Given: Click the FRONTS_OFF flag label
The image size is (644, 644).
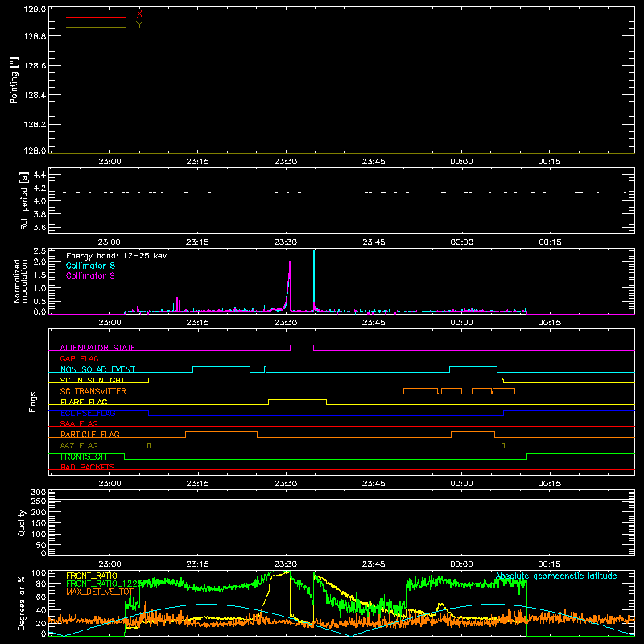Looking at the screenshot, I should pos(85,456).
